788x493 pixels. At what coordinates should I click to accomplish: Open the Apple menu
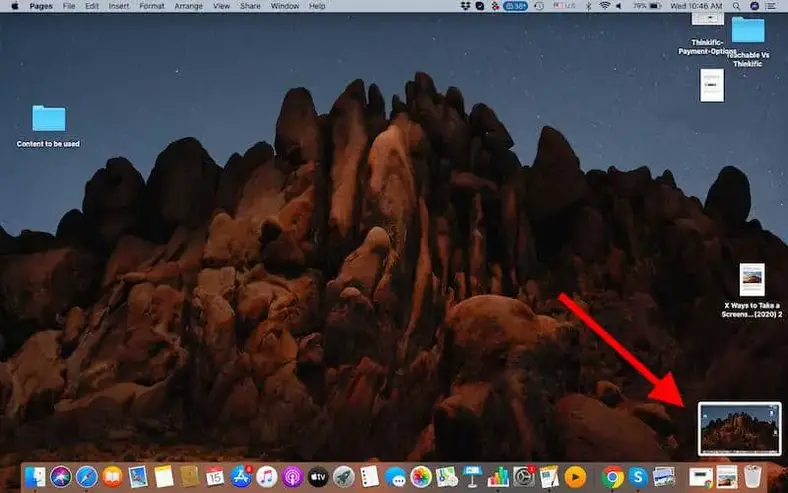[x=15, y=6]
